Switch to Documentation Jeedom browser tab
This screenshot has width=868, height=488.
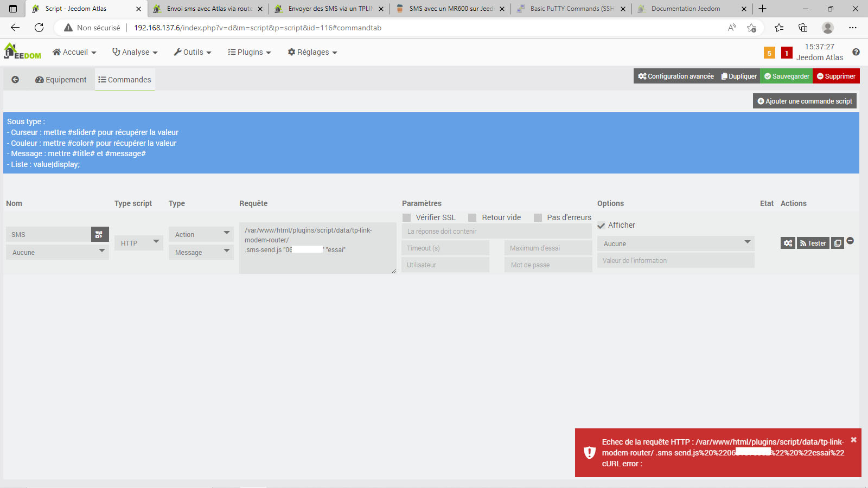tap(692, 9)
